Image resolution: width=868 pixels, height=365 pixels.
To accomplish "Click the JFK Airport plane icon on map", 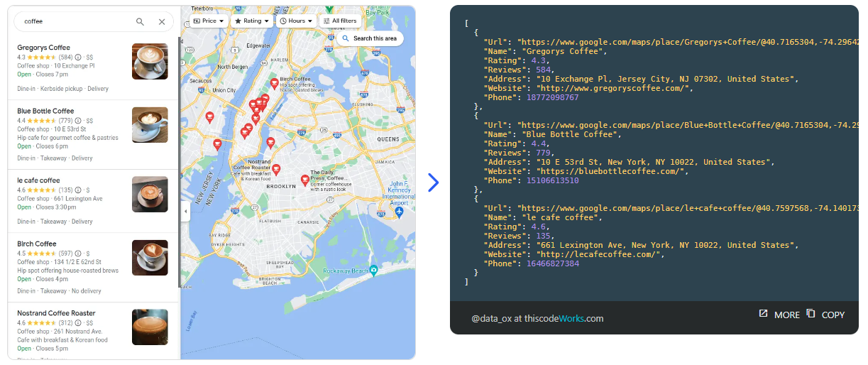I will point(399,212).
